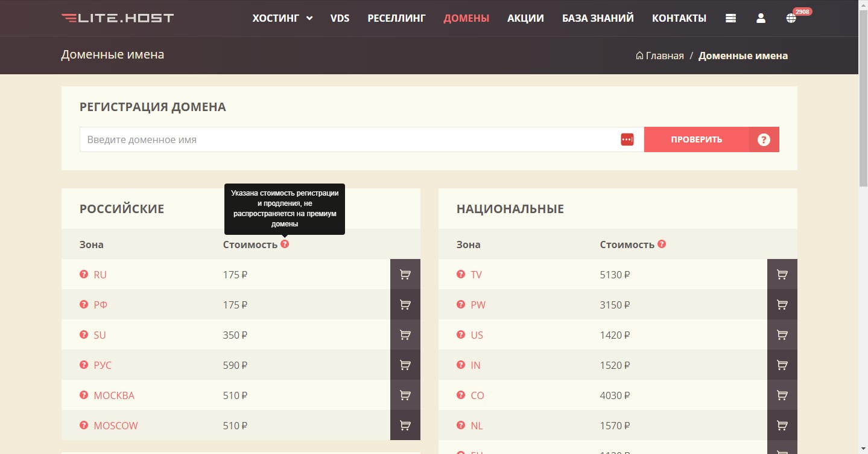Click the question mark beside Проверить button
868x454 pixels.
click(x=764, y=139)
